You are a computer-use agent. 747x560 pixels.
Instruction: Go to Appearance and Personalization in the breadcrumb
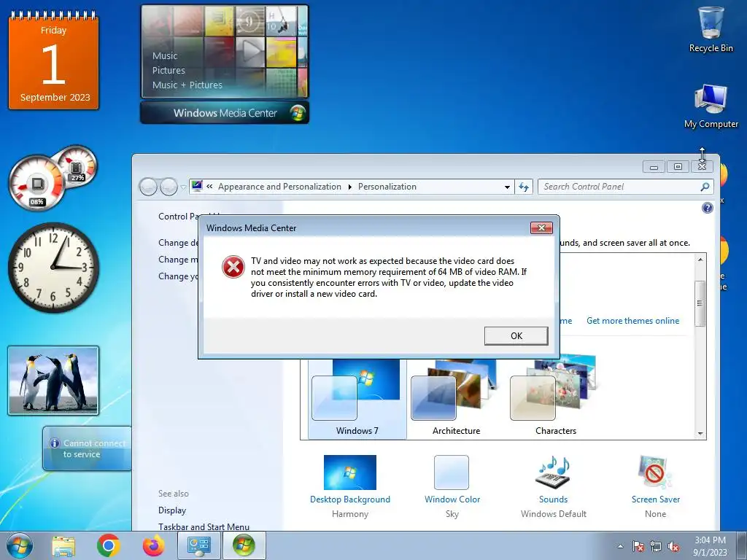point(279,187)
